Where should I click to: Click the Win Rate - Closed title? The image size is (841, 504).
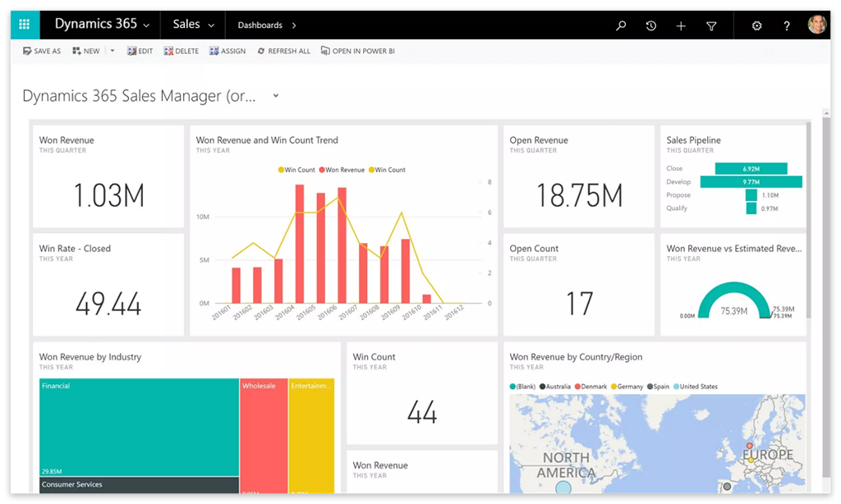(x=75, y=249)
